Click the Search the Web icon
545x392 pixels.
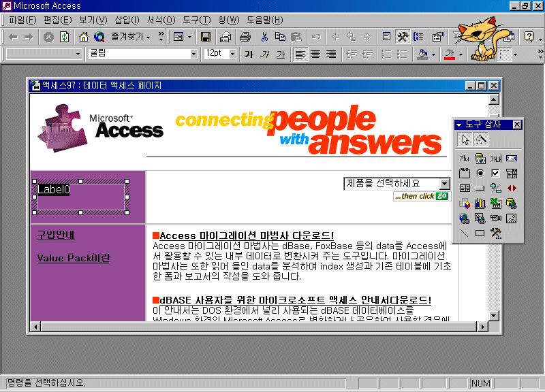point(99,37)
